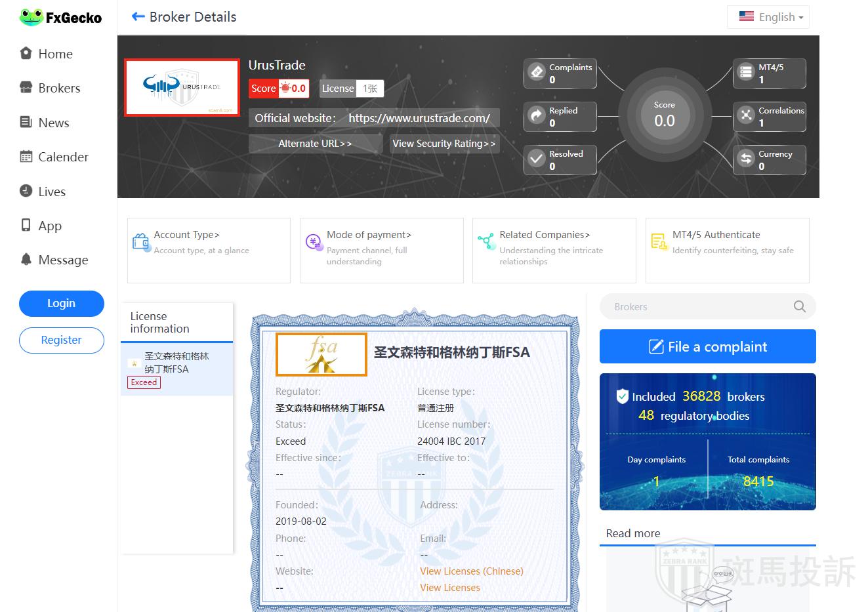Viewport: 868px width, 612px height.
Task: Click the Brokers search input field
Action: 695,306
